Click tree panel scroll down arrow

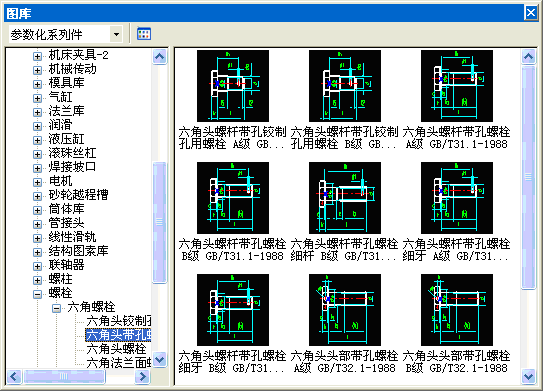tap(160, 359)
